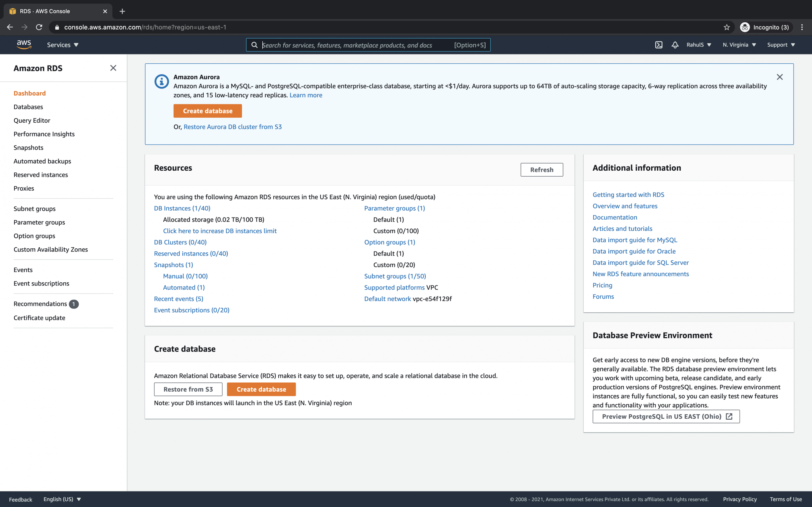Click Restore from S3 button
This screenshot has width=812, height=507.
pyautogui.click(x=188, y=389)
